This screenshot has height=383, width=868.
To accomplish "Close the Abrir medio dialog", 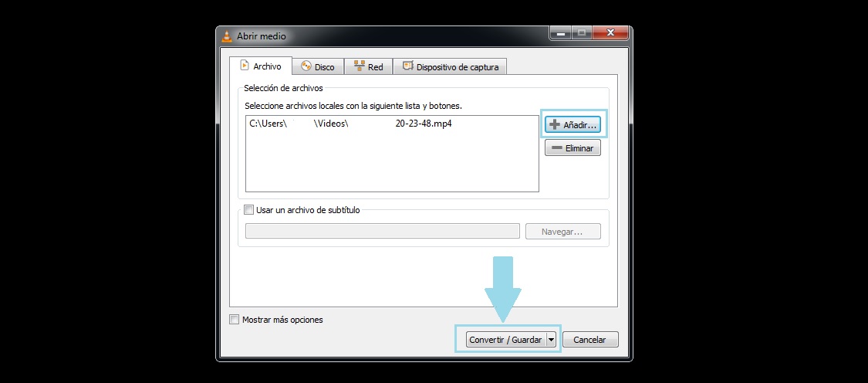I will (x=610, y=33).
